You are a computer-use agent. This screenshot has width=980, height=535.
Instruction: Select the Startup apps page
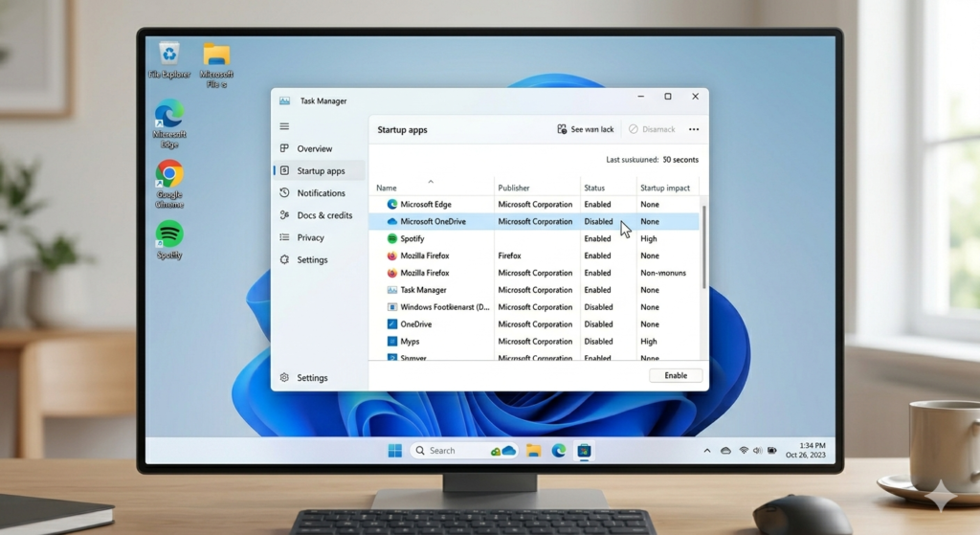point(320,170)
